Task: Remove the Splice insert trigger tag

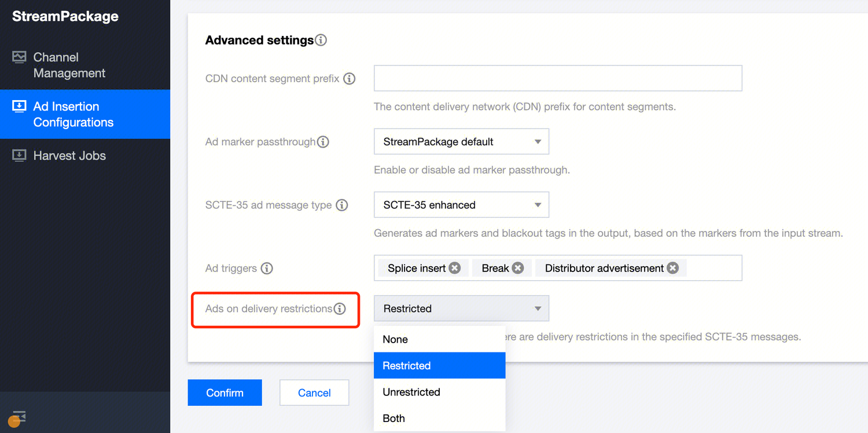Action: pos(455,268)
